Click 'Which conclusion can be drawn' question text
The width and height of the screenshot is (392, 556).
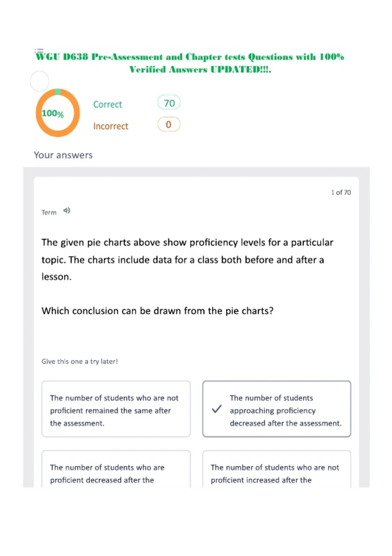[157, 311]
